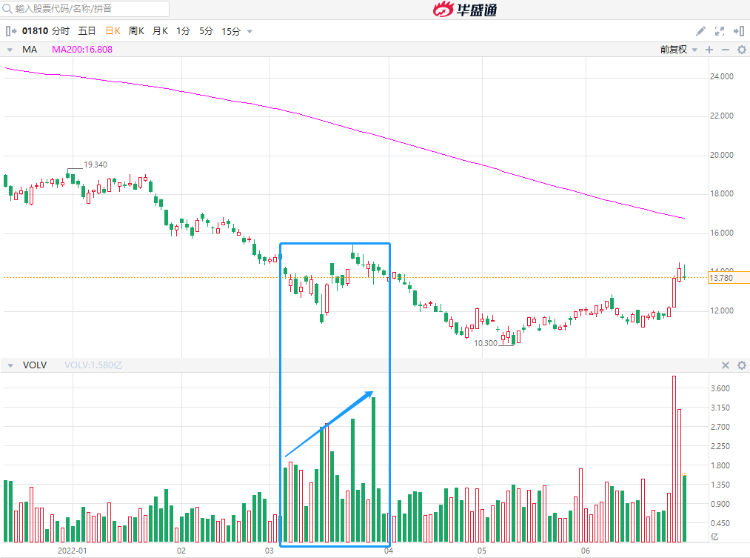750x558 pixels.
Task: Switch to 分时 intraday view
Action: click(x=61, y=31)
